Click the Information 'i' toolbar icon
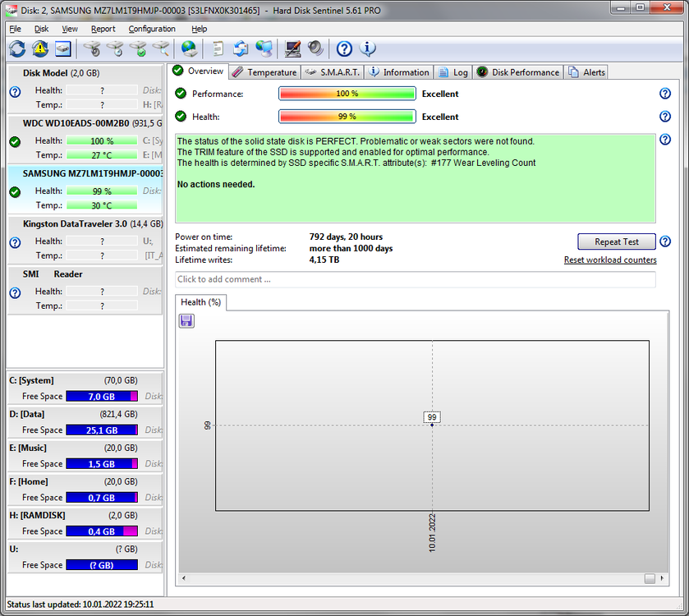The image size is (689, 616). pos(368,48)
